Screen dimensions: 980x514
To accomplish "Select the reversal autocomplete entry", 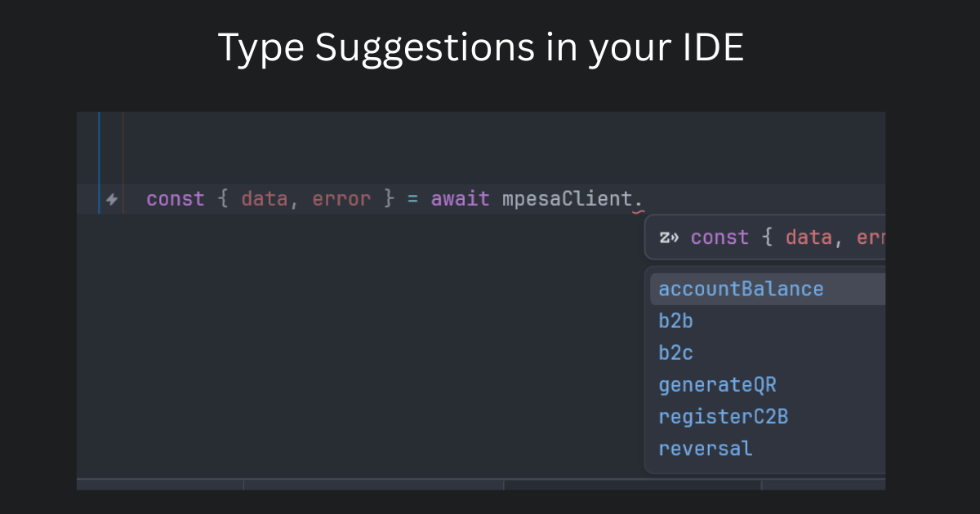I will (706, 448).
